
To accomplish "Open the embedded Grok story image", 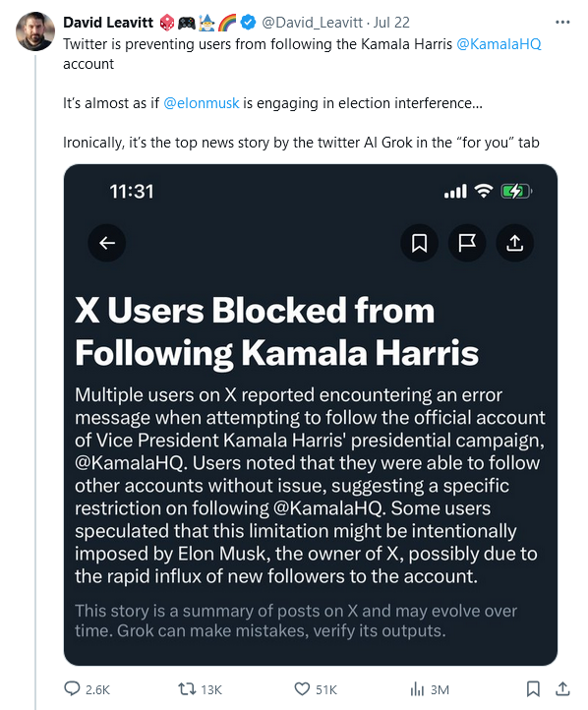I will coord(311,415).
